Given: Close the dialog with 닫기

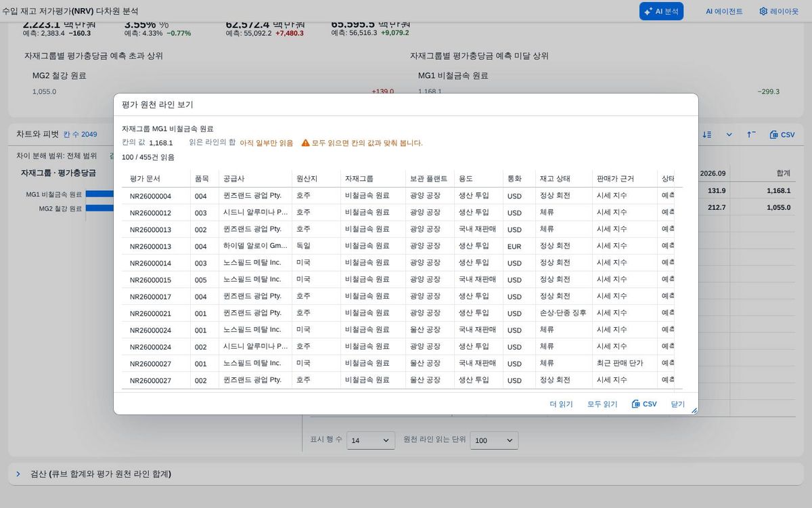Looking at the screenshot, I should point(678,404).
